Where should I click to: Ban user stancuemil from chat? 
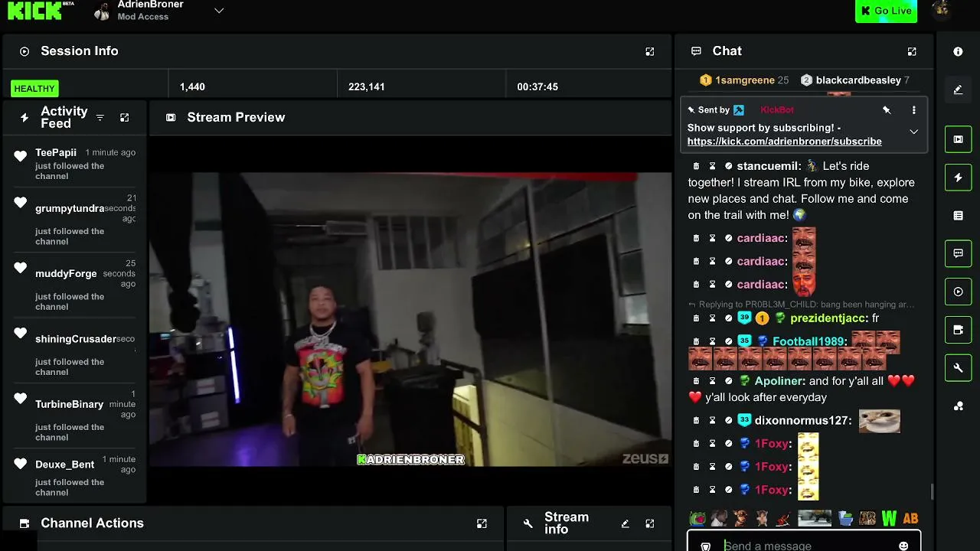[728, 166]
